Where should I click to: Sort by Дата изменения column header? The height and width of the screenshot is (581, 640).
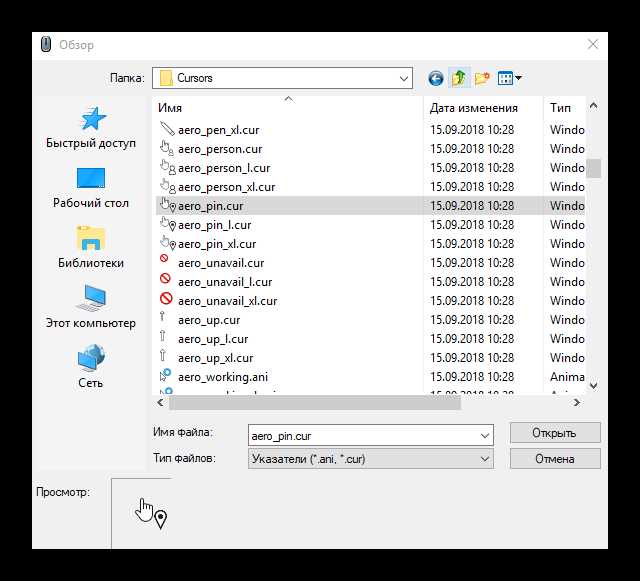483,108
